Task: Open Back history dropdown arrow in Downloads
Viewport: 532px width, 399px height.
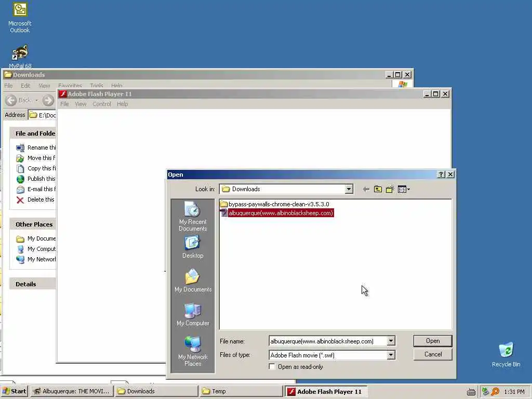Action: 37,100
